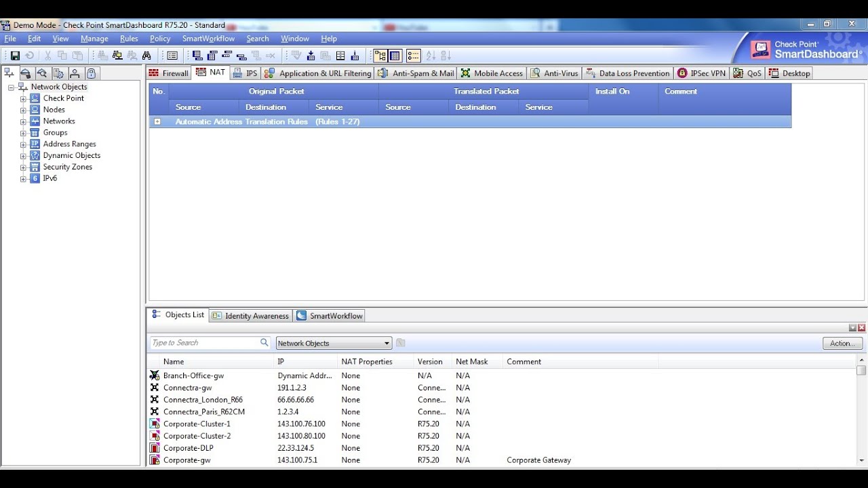This screenshot has width=868, height=488.
Task: Click the IPSec VPN tab icon
Action: click(682, 73)
